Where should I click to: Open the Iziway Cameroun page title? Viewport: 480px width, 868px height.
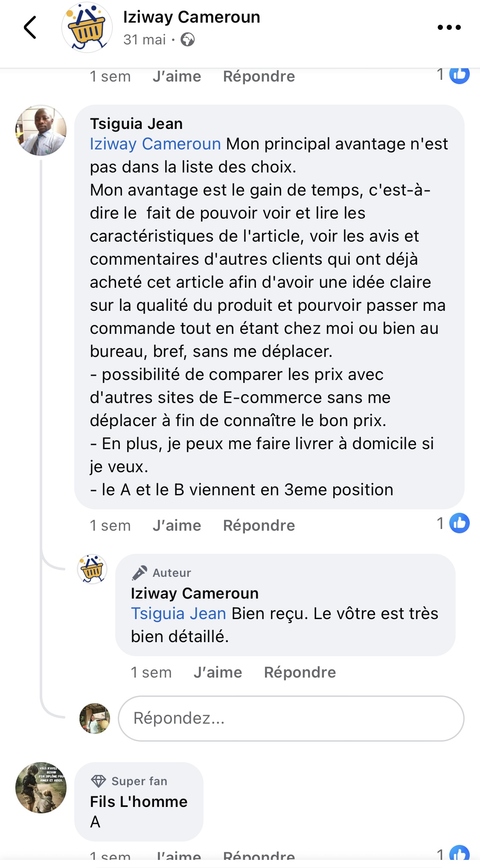[192, 17]
